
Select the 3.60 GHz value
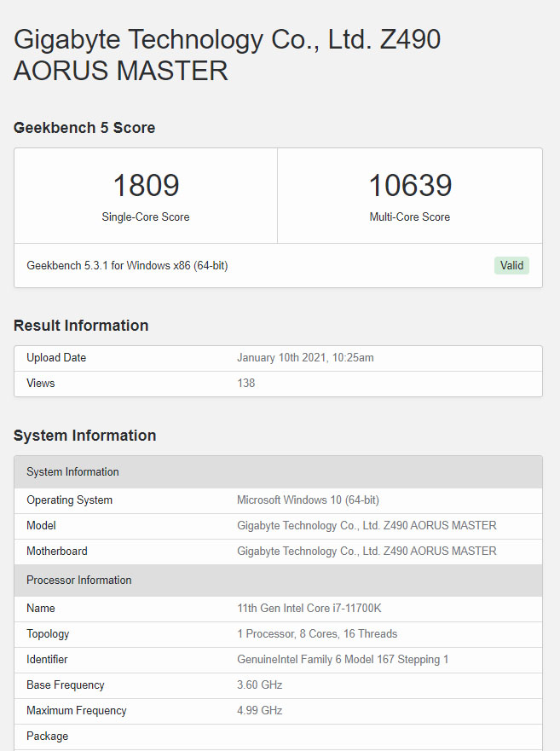point(260,685)
